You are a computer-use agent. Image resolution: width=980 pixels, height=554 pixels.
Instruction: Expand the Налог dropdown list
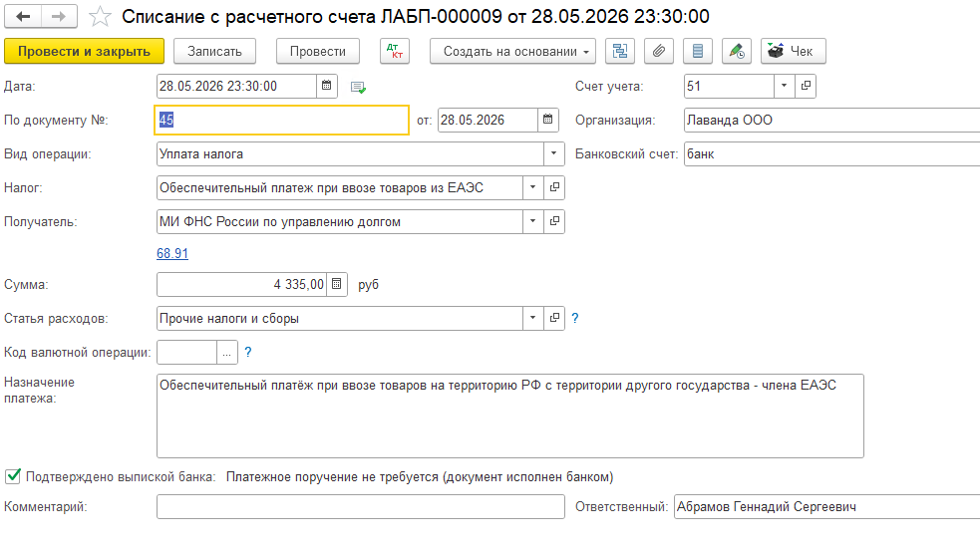[532, 187]
